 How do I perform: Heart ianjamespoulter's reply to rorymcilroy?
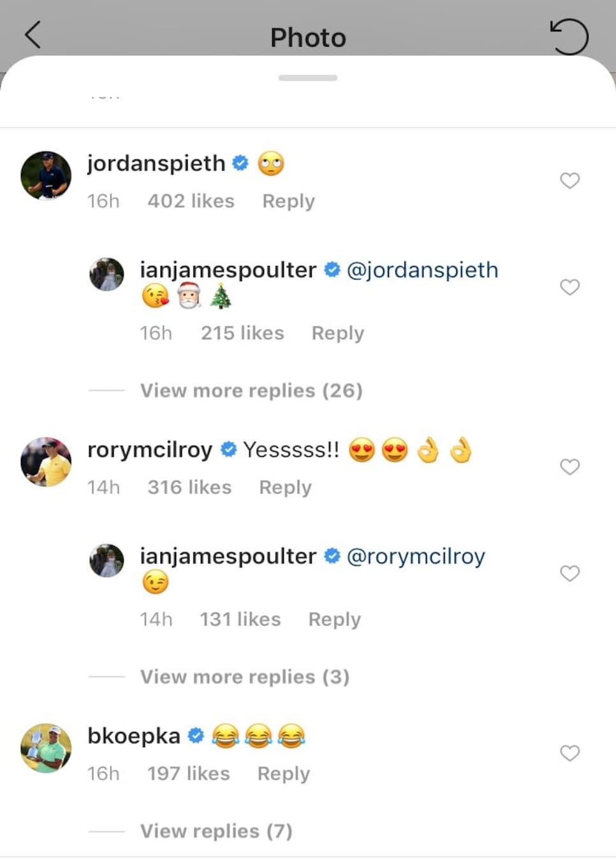(x=569, y=573)
